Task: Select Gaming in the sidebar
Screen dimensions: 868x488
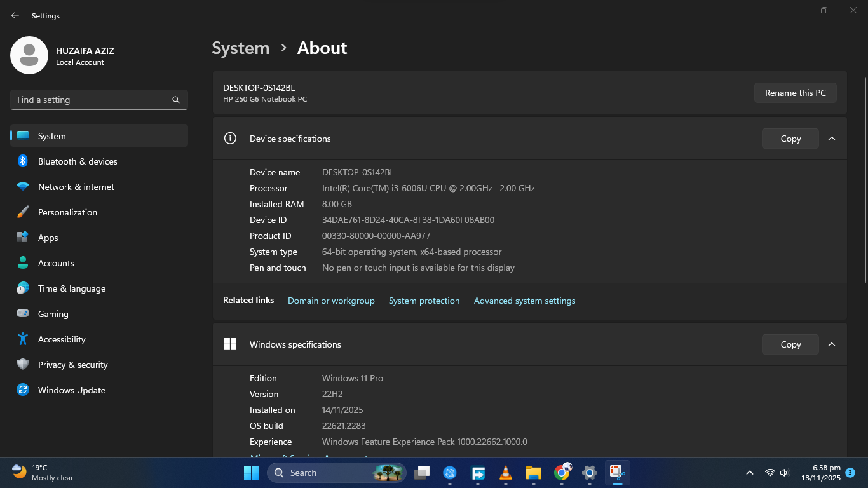Action: click(x=53, y=314)
